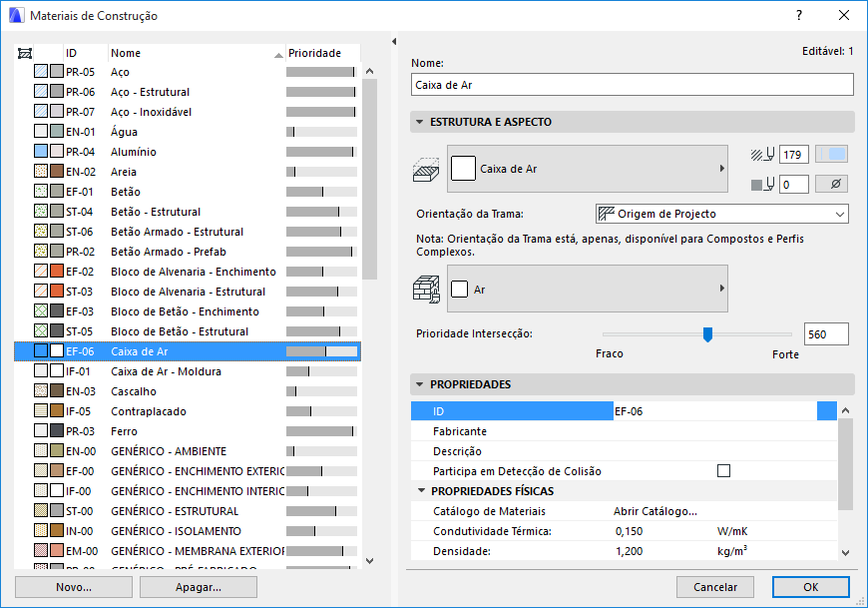The height and width of the screenshot is (608, 868).
Task: Click the help question mark button
Action: [x=799, y=15]
